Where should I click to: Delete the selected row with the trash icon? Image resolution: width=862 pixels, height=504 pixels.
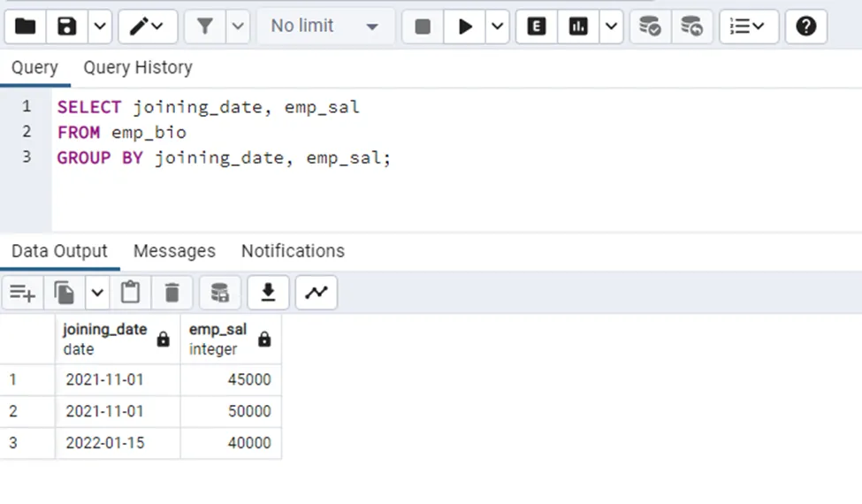(172, 293)
